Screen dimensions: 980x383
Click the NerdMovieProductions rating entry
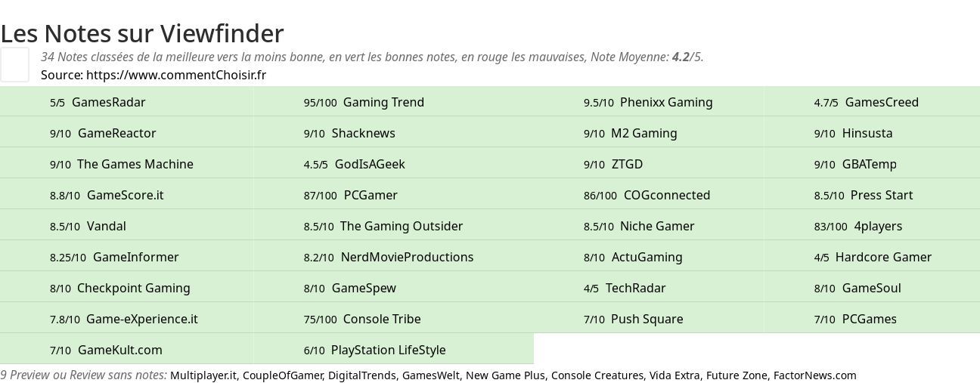click(x=393, y=257)
